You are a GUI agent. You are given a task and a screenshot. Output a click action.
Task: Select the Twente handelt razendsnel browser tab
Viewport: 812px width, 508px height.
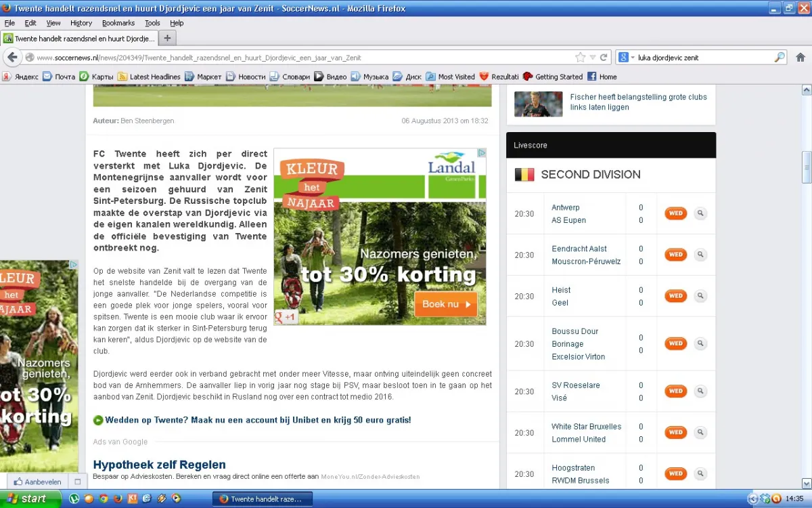(x=79, y=39)
